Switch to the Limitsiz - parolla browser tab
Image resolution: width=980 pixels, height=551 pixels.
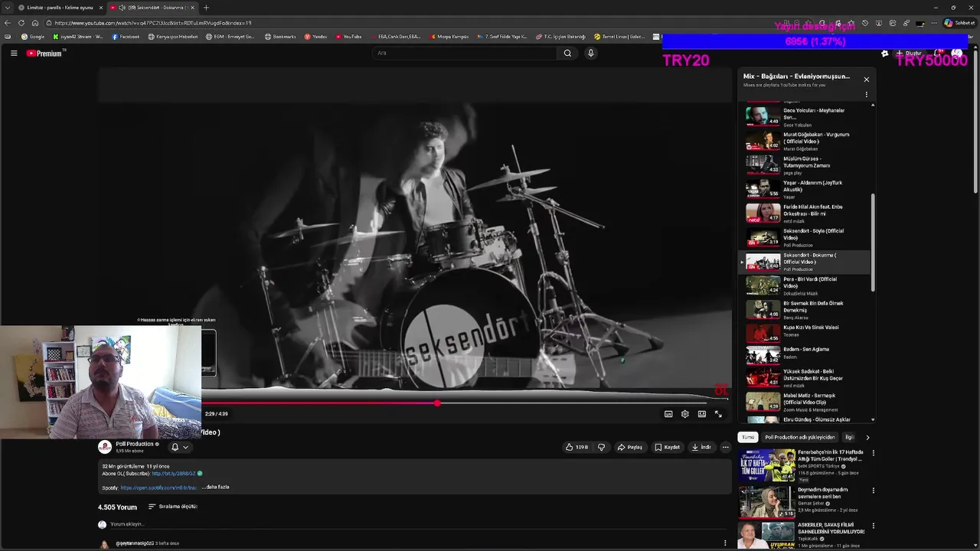[60, 8]
